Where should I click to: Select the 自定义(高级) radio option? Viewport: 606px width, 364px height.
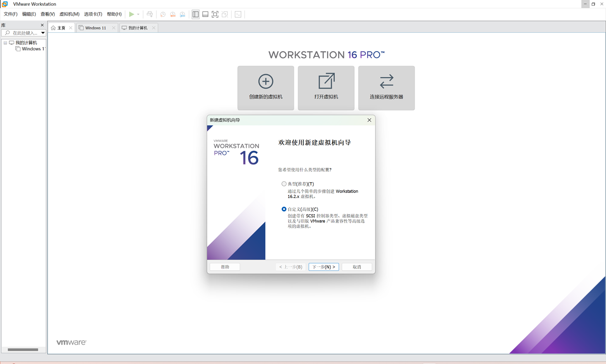(284, 209)
